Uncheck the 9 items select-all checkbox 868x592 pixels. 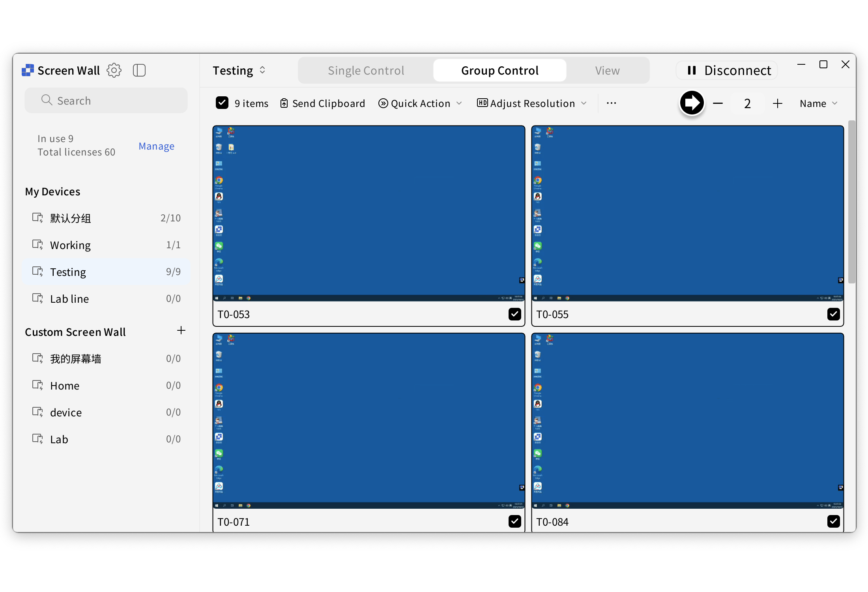coord(222,103)
